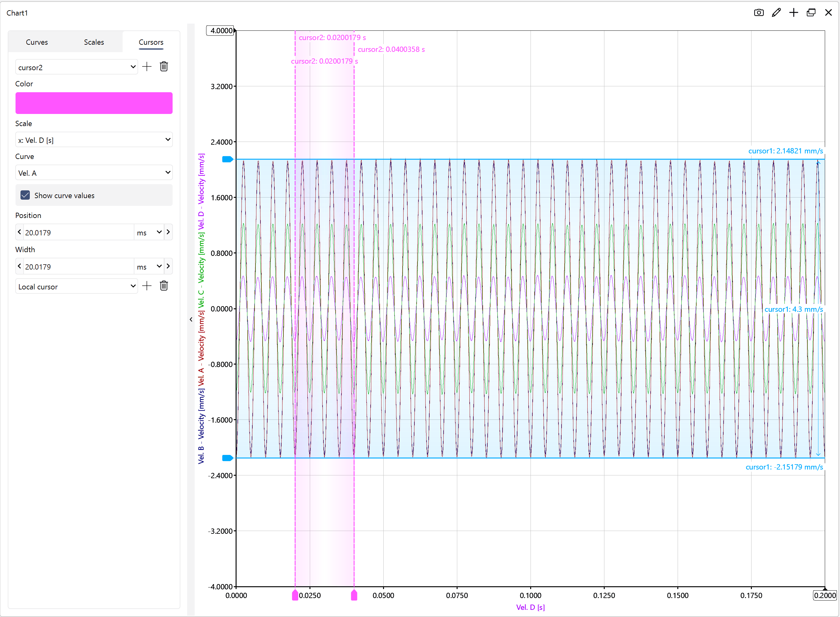Click the pencil edit icon
This screenshot has height=617, width=840.
776,13
